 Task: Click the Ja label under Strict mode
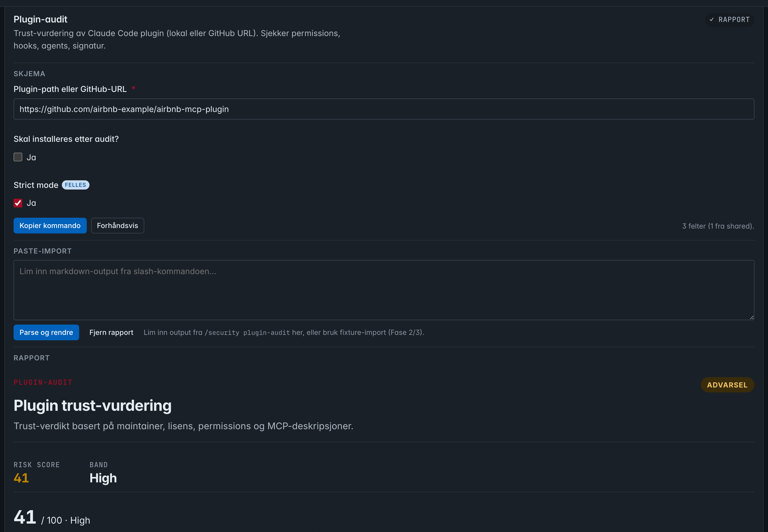coord(31,203)
